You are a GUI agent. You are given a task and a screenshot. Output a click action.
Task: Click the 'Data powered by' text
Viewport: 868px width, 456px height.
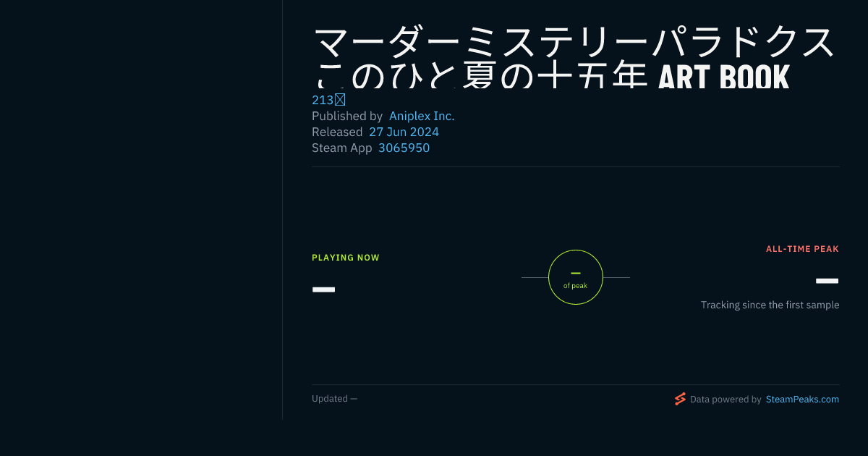tap(726, 400)
